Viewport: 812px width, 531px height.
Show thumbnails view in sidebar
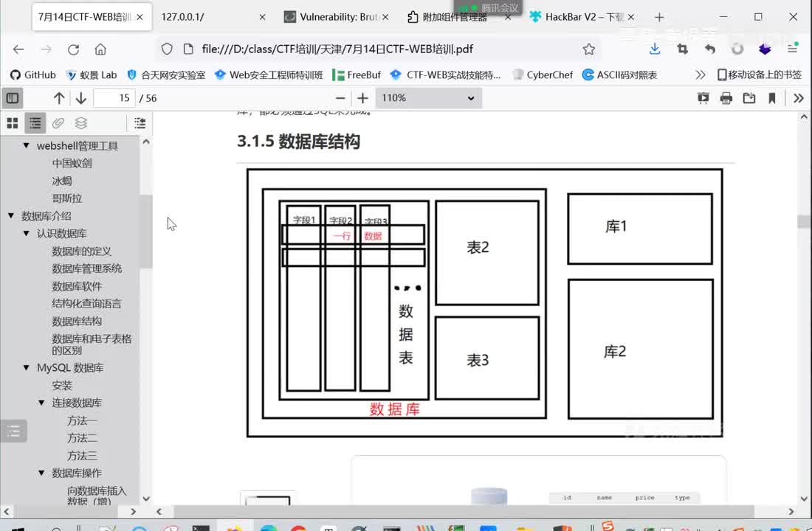(x=13, y=123)
